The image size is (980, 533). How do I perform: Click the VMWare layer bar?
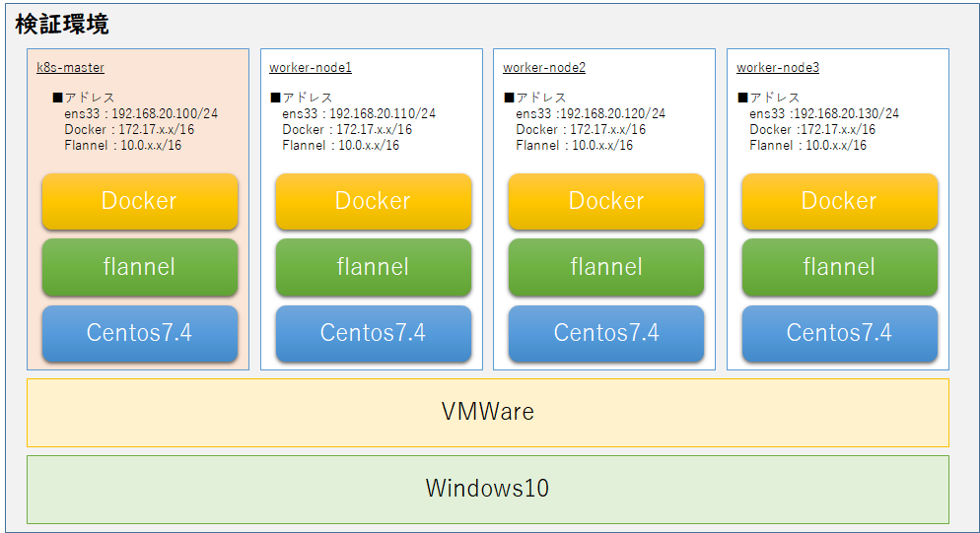[487, 413]
